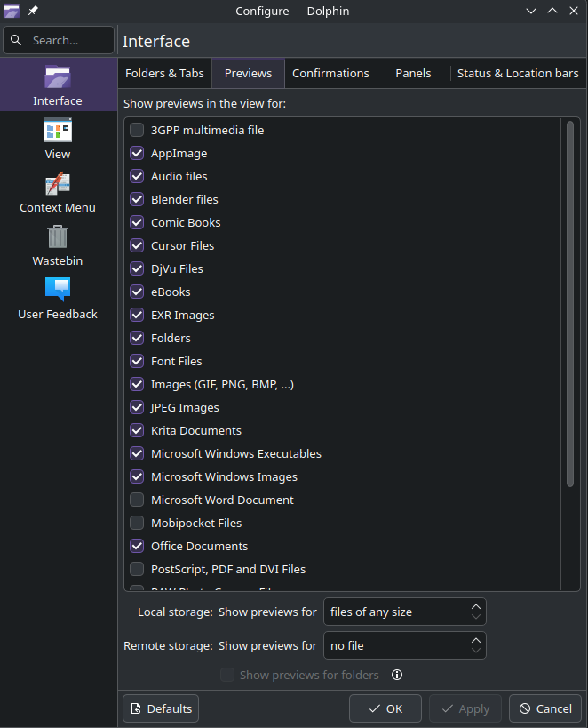The image size is (588, 728).
Task: Toggle Comic Books previews
Action: click(x=137, y=222)
